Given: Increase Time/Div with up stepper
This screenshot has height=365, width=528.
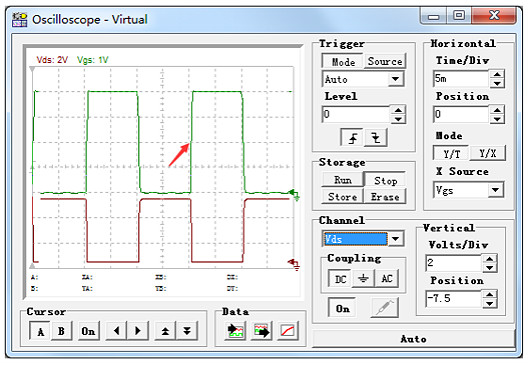Looking at the screenshot, I should coord(497,75).
